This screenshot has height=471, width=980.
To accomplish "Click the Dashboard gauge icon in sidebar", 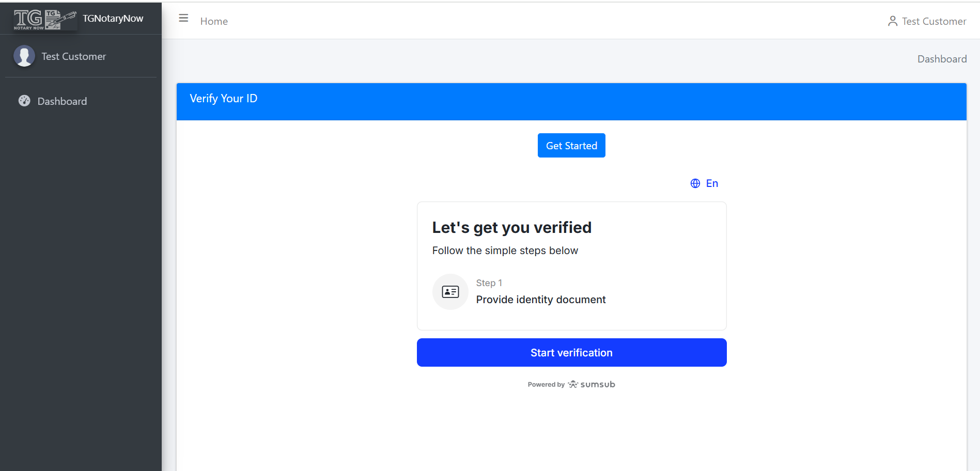I will point(24,101).
